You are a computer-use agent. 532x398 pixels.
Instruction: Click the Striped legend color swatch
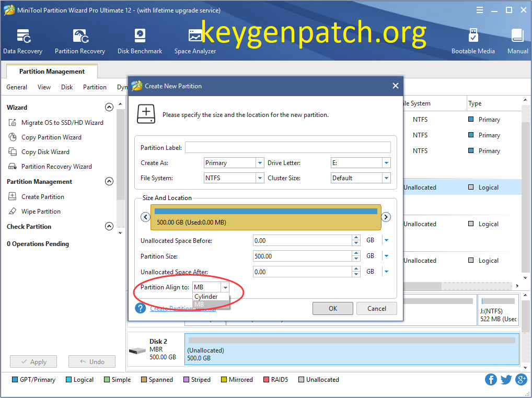pyautogui.click(x=186, y=379)
